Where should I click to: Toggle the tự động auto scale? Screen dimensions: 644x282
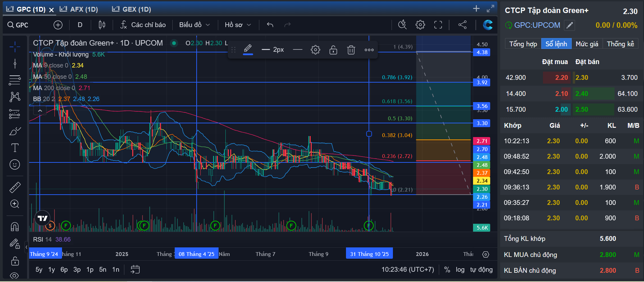click(481, 270)
